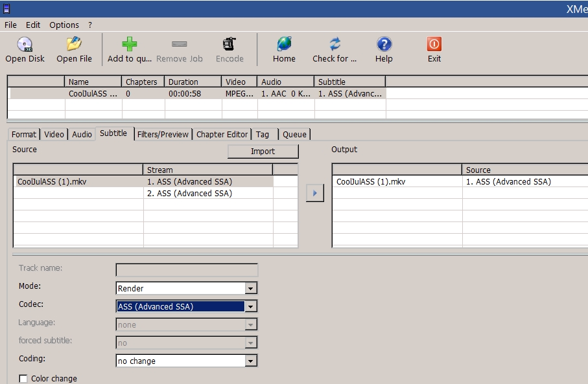Click the Open Disk toolbar icon
This screenshot has height=384, width=588.
point(25,44)
